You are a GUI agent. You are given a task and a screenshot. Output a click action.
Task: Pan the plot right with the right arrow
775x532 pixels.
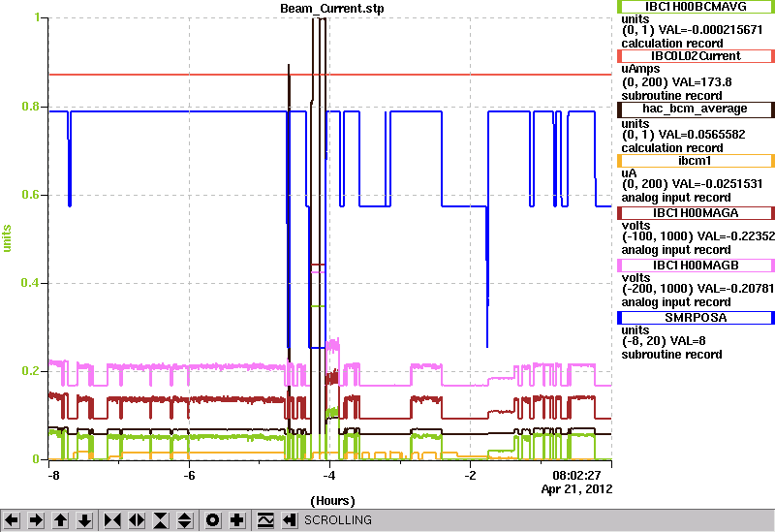tap(36, 520)
